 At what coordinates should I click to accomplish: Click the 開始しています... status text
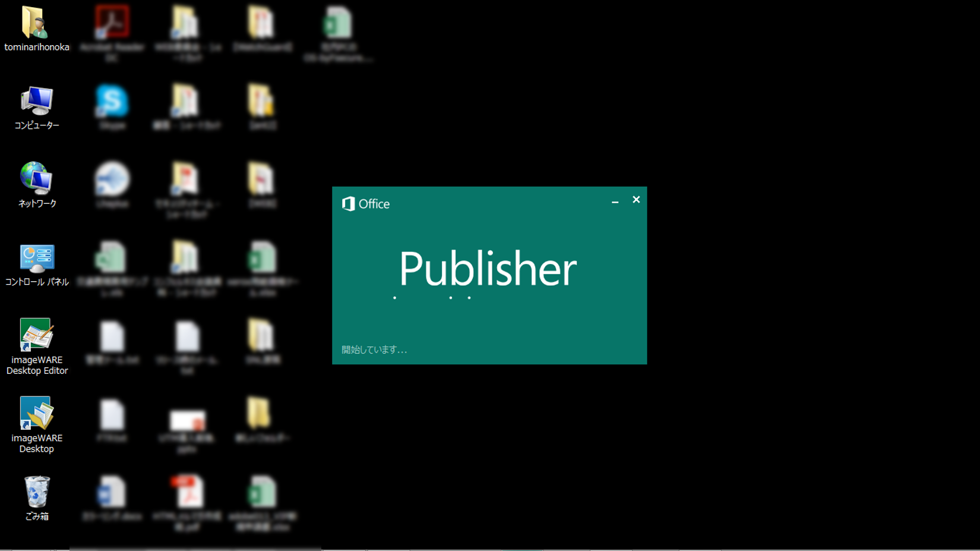pos(374,350)
